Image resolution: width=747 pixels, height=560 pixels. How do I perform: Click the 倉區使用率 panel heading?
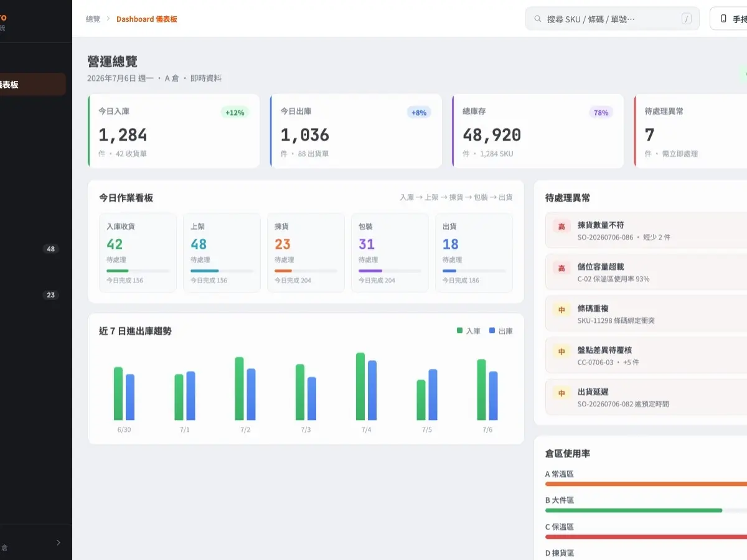click(x=568, y=454)
